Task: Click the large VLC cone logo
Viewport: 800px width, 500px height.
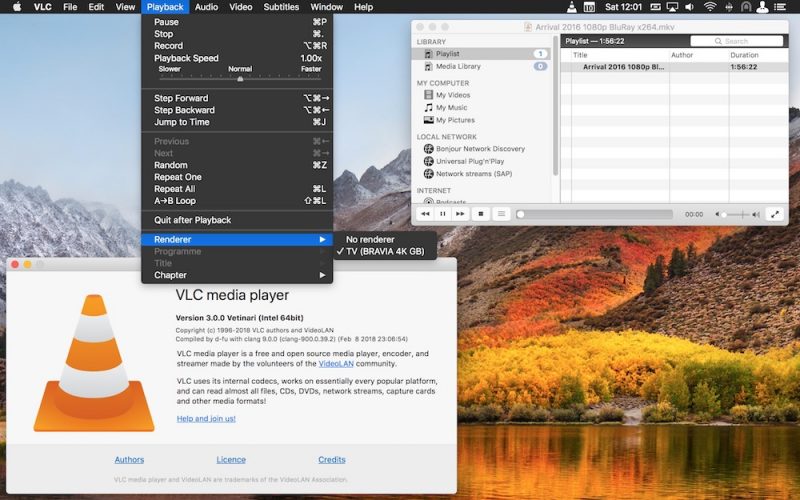Action: (x=94, y=363)
